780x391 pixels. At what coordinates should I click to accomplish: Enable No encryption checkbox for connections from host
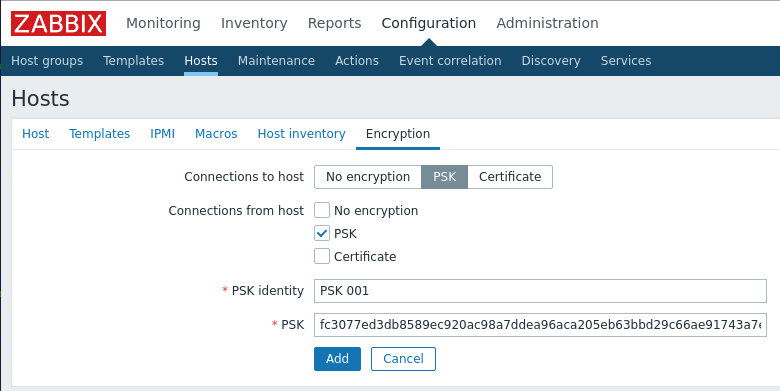[x=322, y=210]
